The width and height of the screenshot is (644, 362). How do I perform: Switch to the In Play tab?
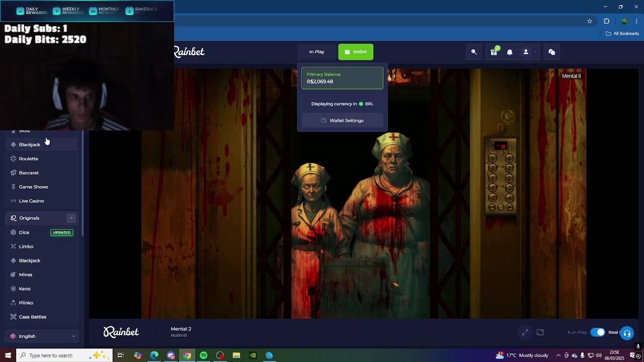(316, 52)
